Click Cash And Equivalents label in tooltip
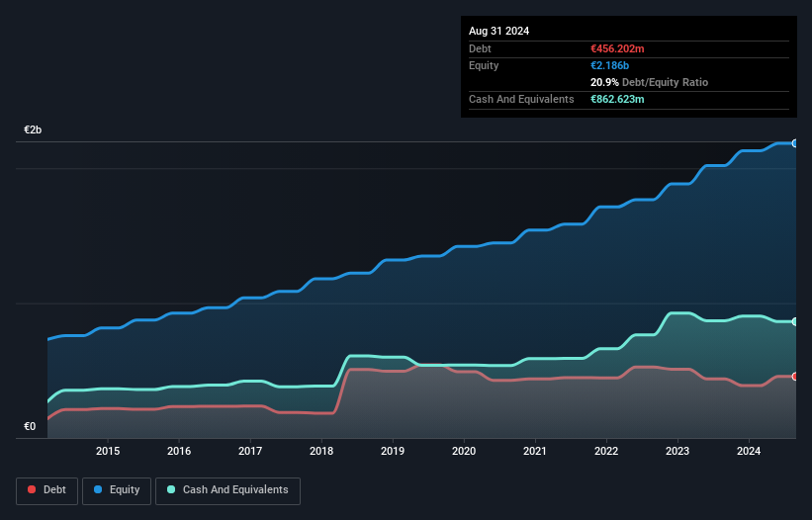This screenshot has height=520, width=812. (521, 99)
